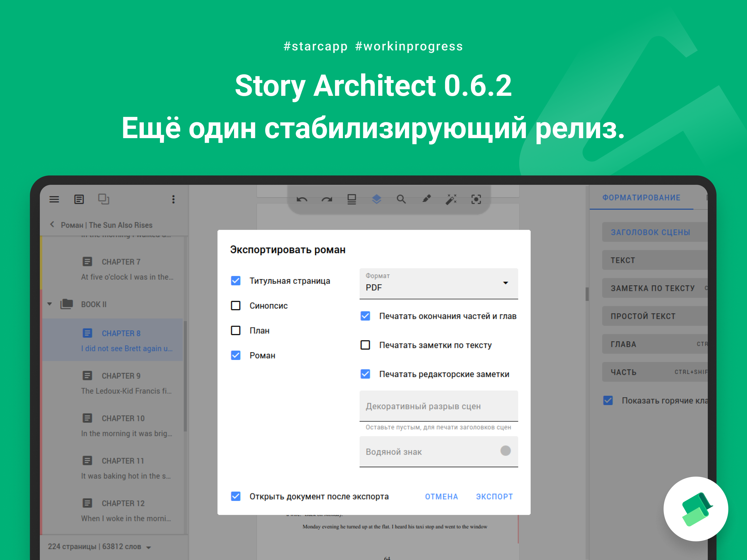The height and width of the screenshot is (560, 747).
Task: Enable Печатать заметки по тексту checkbox
Action: [365, 345]
